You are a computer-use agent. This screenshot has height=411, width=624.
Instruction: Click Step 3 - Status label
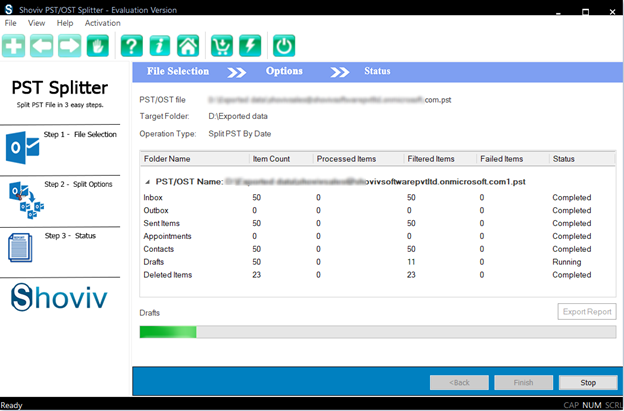click(x=70, y=236)
